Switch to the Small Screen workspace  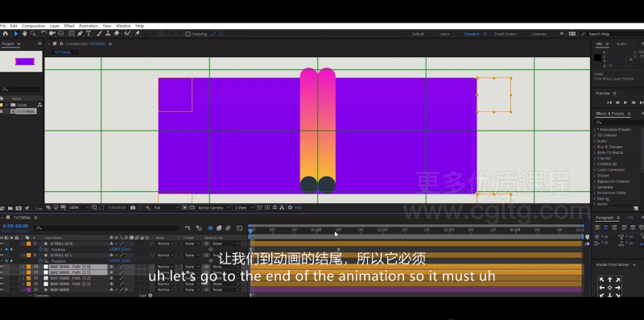click(x=505, y=34)
